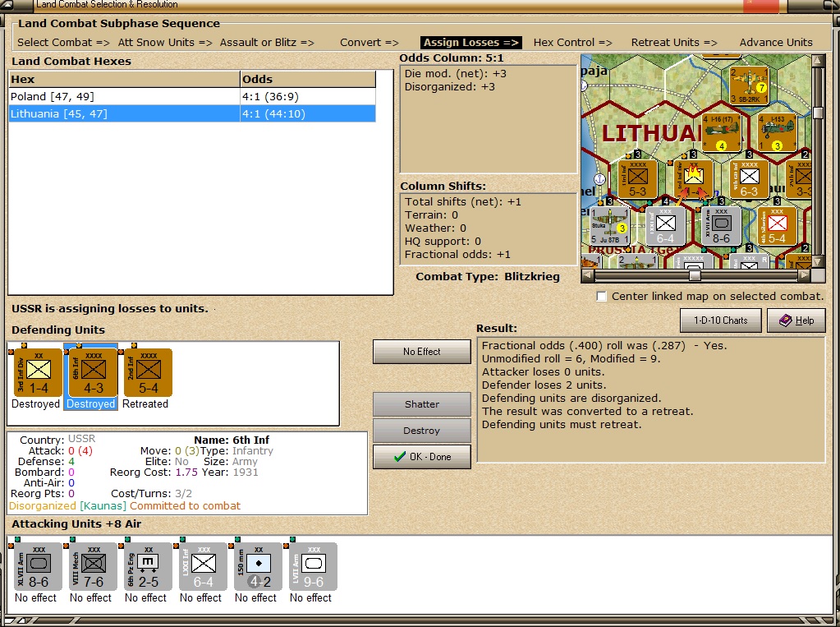This screenshot has width=840, height=627.
Task: Select the retreated 2nd Inf 5-4 defender
Action: coord(149,372)
